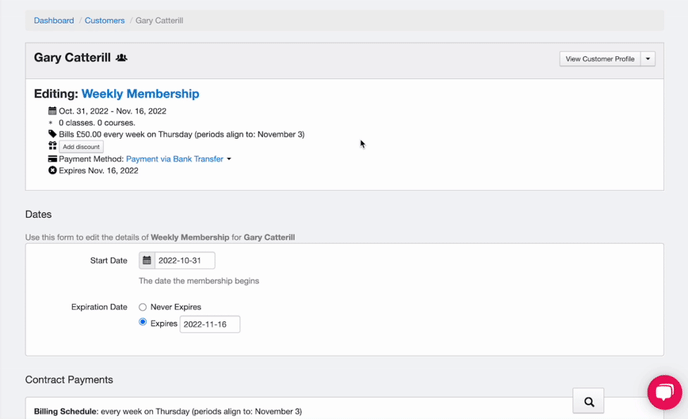Open the red chat support widget
The width and height of the screenshot is (688, 419).
coord(664,392)
